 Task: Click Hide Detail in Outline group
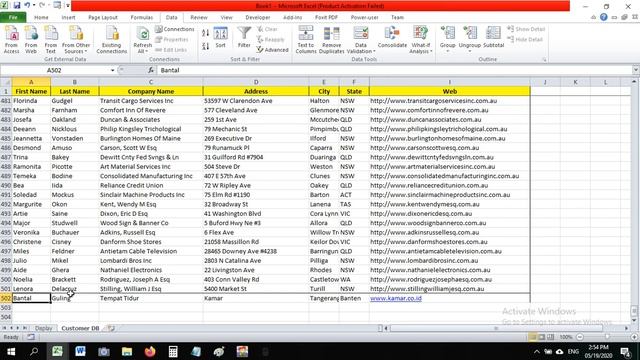[525, 40]
